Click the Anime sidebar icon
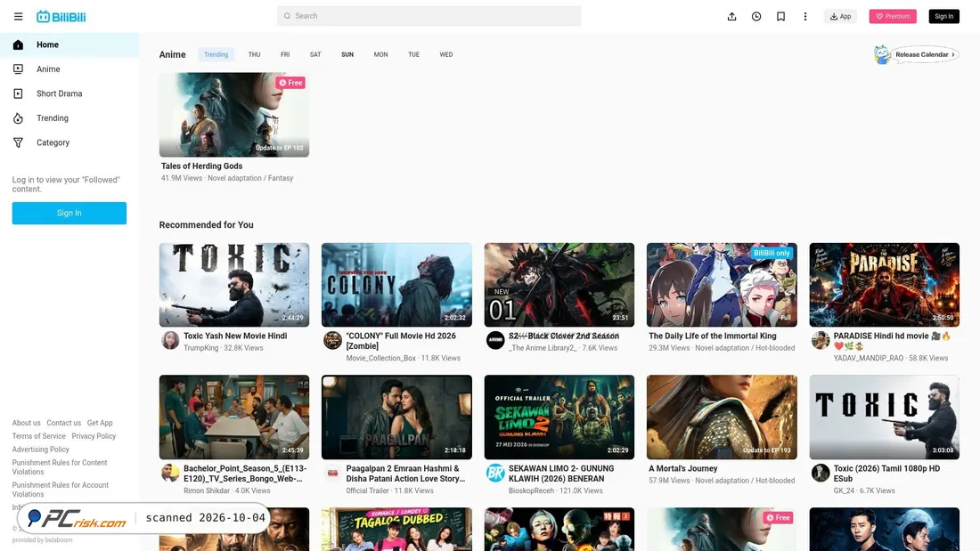 [x=18, y=69]
